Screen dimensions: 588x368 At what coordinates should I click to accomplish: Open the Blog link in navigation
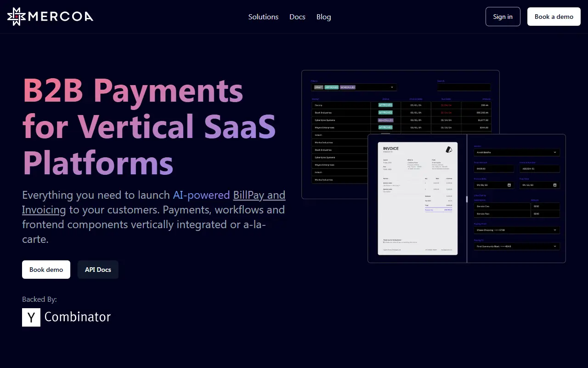click(323, 17)
